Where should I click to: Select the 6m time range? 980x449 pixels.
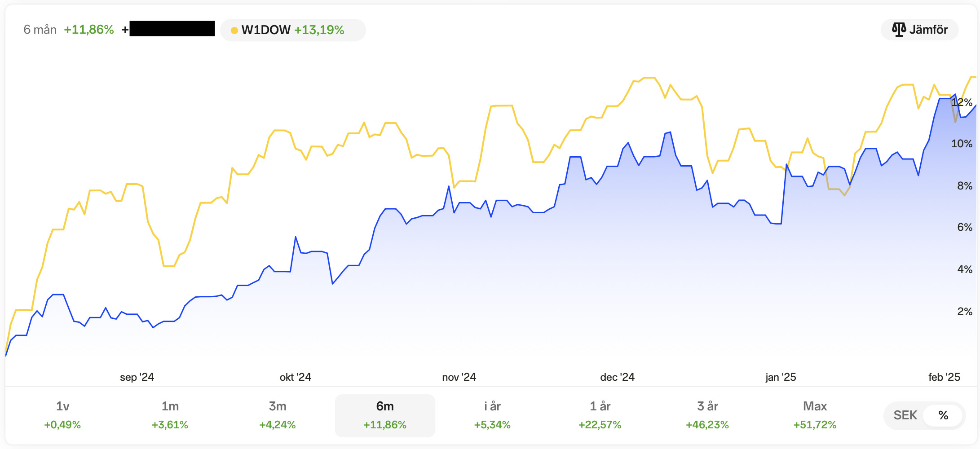click(385, 415)
